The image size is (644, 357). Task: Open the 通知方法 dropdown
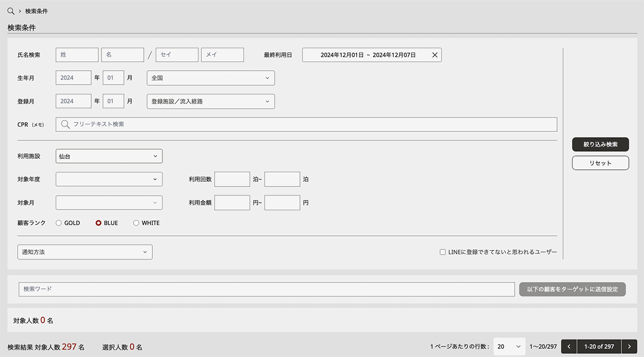coord(85,252)
